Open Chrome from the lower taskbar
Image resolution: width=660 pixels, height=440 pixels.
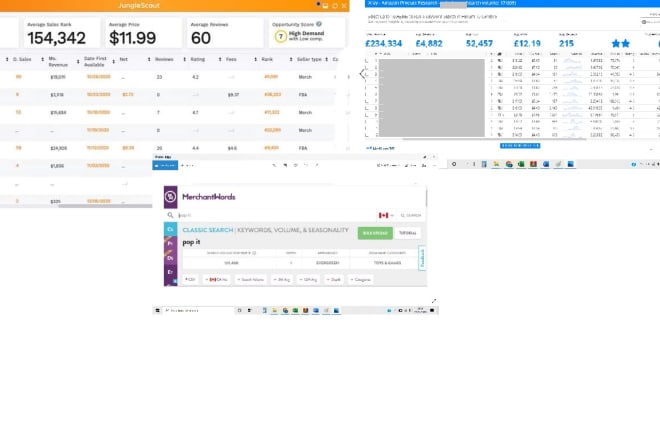[x=285, y=310]
